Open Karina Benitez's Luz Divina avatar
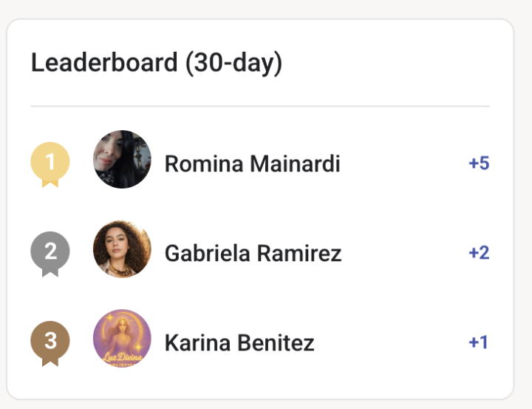The width and height of the screenshot is (532, 409). (122, 338)
